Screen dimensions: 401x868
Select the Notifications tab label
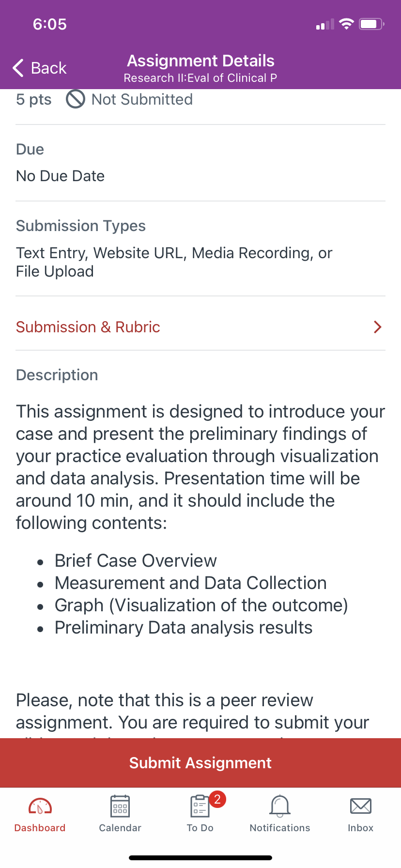(280, 828)
